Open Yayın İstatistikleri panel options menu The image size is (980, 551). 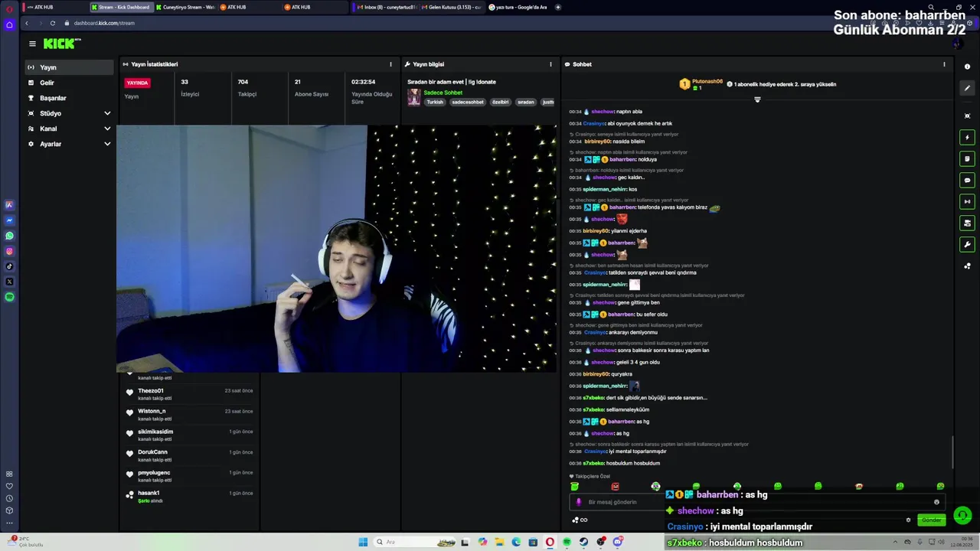390,64
